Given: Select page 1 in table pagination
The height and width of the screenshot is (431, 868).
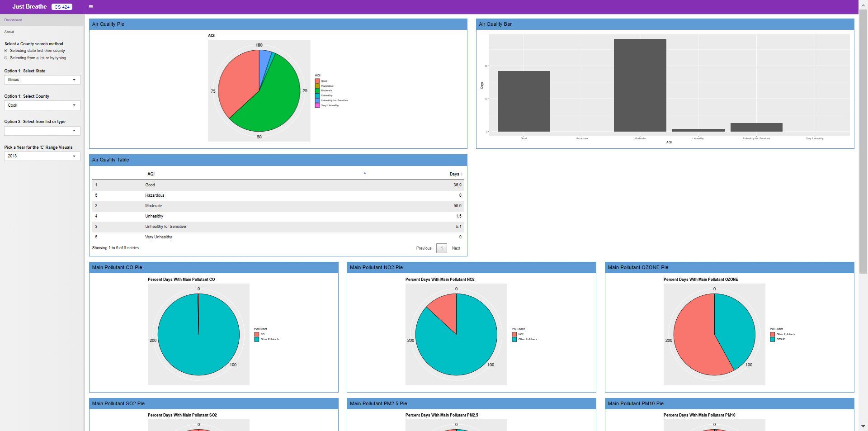Looking at the screenshot, I should click(x=442, y=248).
